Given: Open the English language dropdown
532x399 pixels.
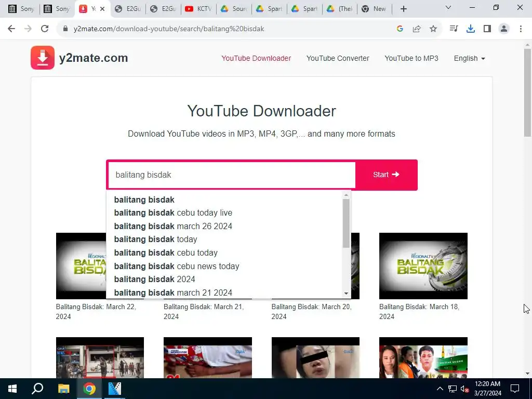Looking at the screenshot, I should (x=470, y=58).
